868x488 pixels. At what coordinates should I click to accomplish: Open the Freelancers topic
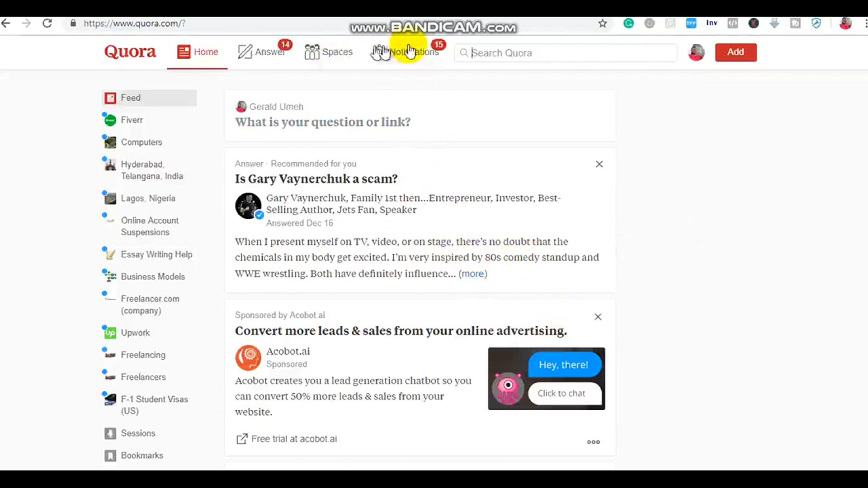pyautogui.click(x=143, y=377)
